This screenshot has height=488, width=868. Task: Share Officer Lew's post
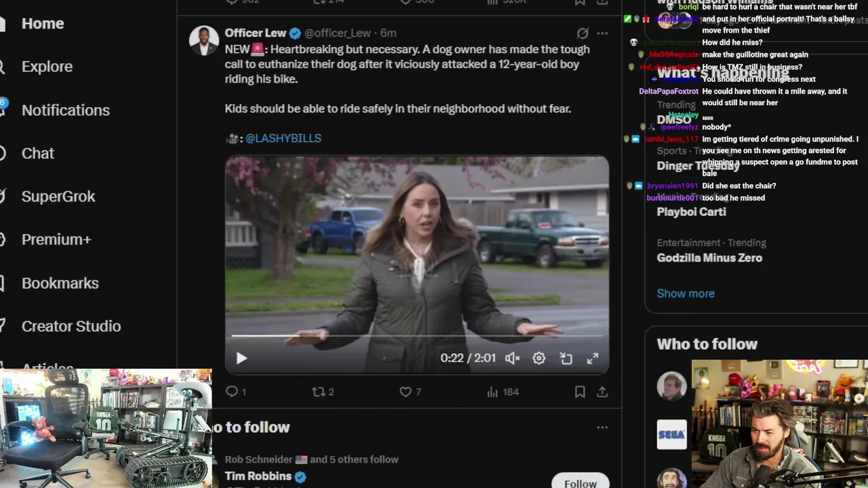click(602, 392)
